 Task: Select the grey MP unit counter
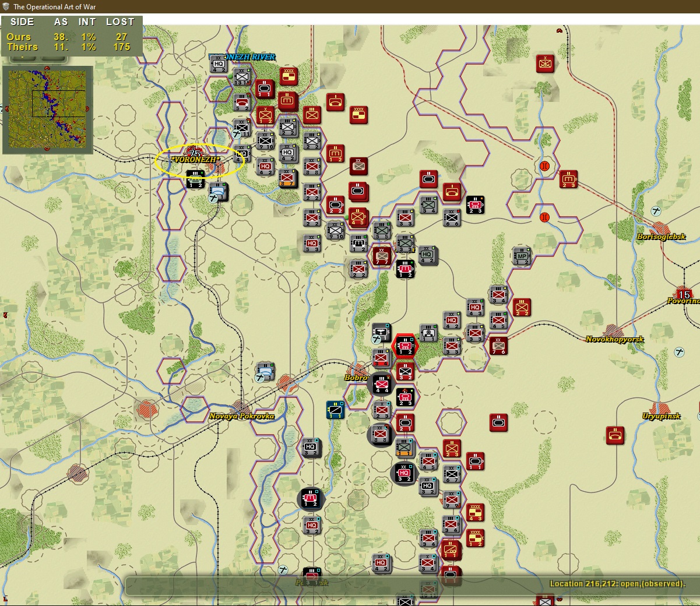point(522,255)
